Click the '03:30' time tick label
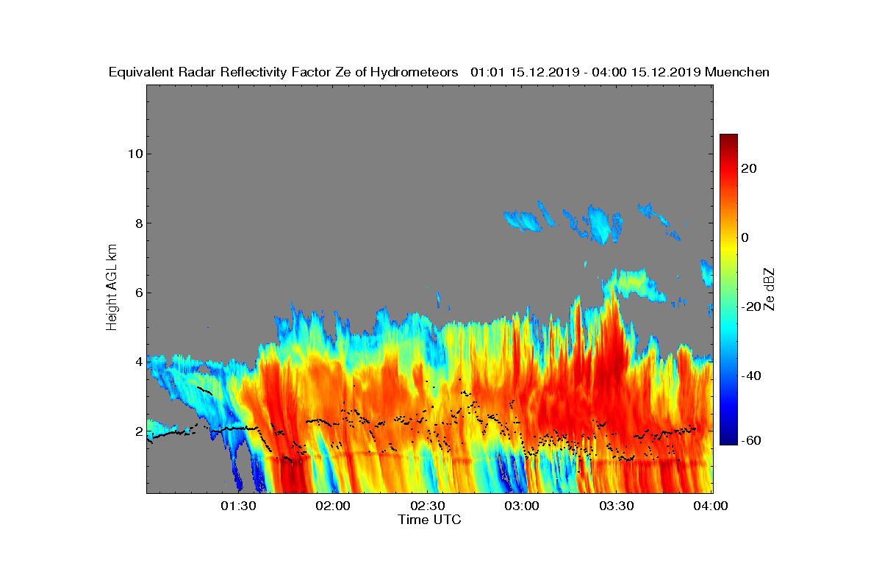 tap(617, 506)
